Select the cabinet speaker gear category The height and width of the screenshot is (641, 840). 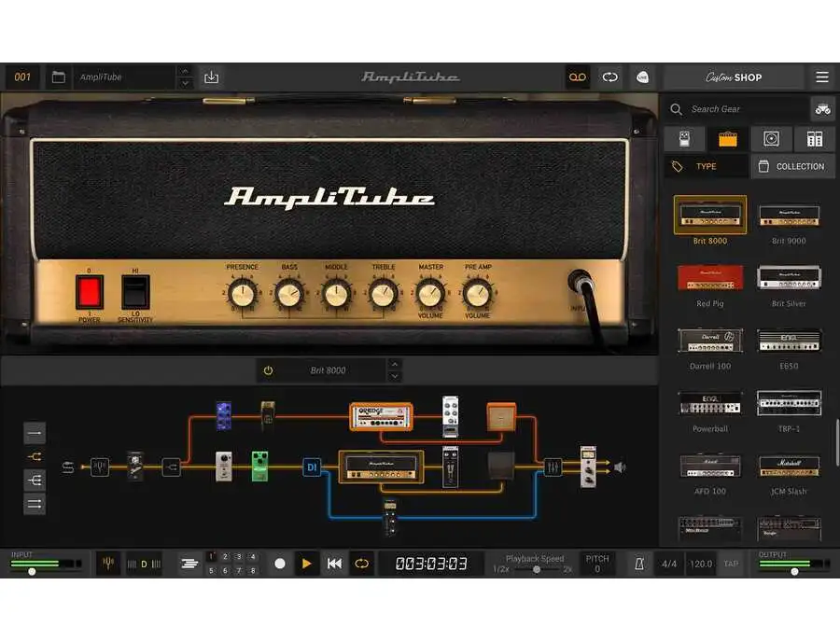(x=771, y=139)
